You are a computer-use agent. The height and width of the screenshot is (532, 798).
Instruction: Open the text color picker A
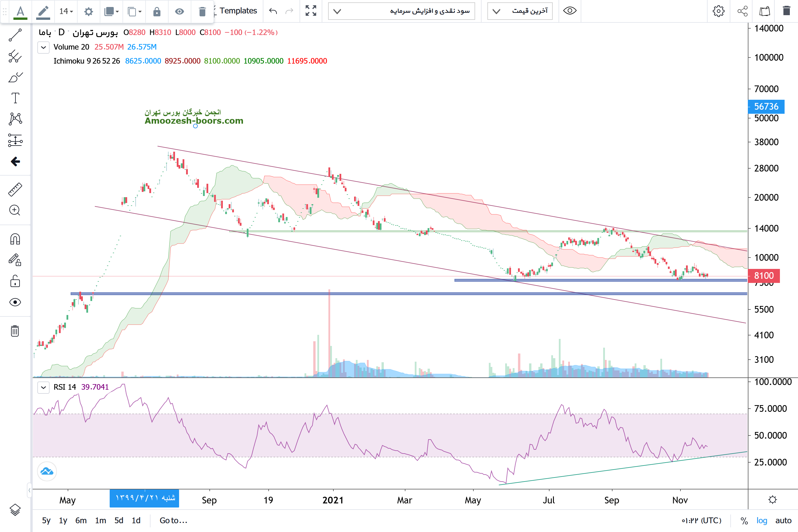point(20,12)
